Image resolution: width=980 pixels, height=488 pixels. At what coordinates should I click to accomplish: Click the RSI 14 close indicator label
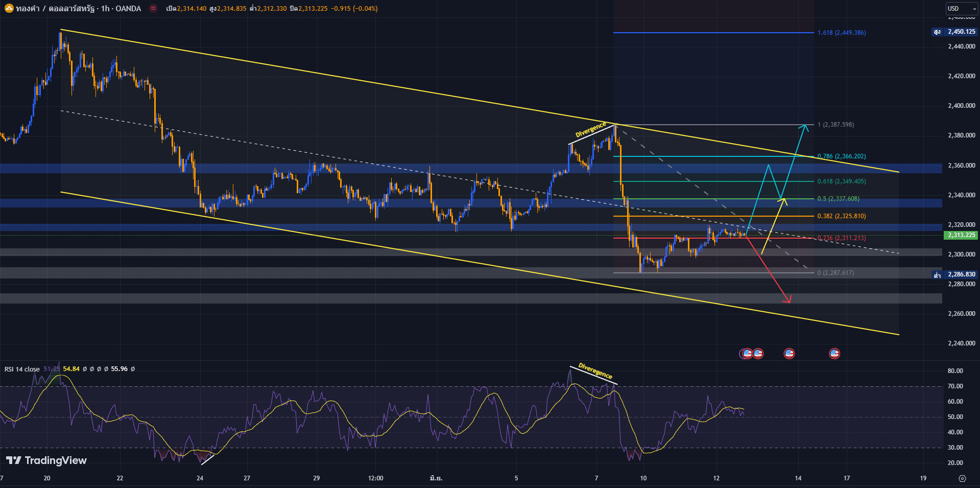point(22,369)
